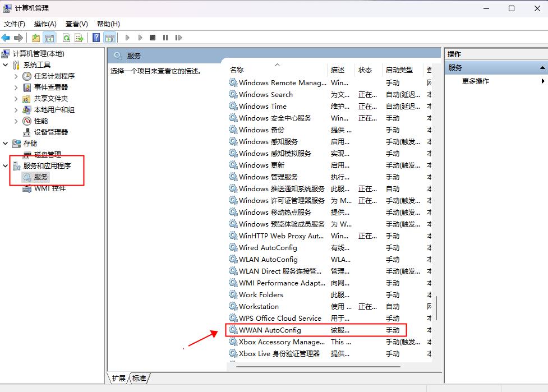The height and width of the screenshot is (392, 548).
Task: Click the Performance icon in tree
Action: tap(27, 121)
